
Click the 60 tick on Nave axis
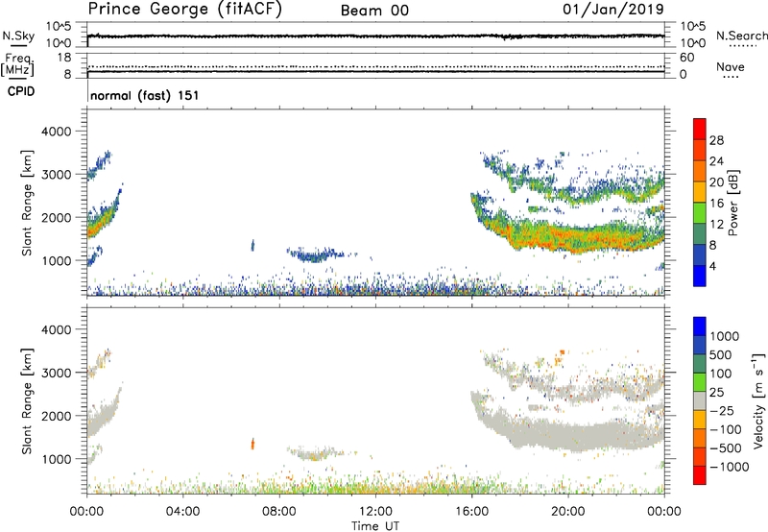[686, 58]
